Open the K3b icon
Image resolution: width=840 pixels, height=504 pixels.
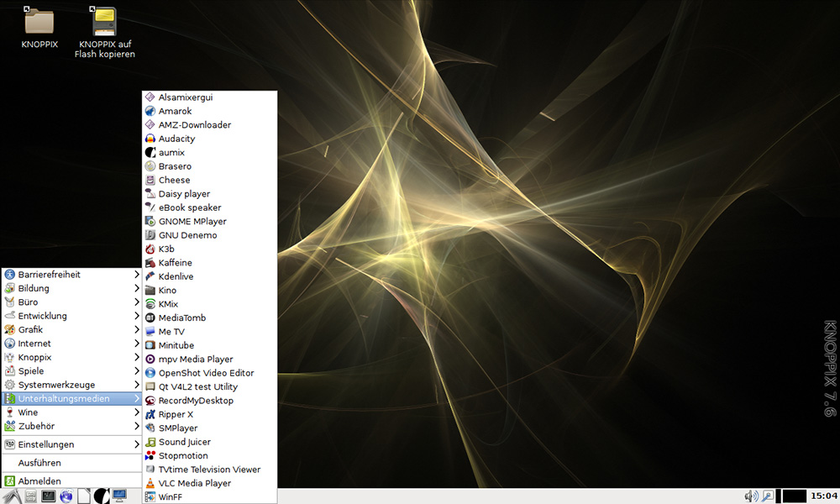tap(150, 249)
